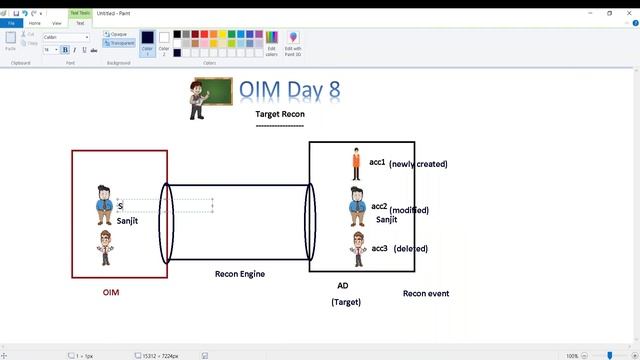Screen dimensions: 640x360
Task: Click the red OIM label below the box
Action: pos(111,293)
